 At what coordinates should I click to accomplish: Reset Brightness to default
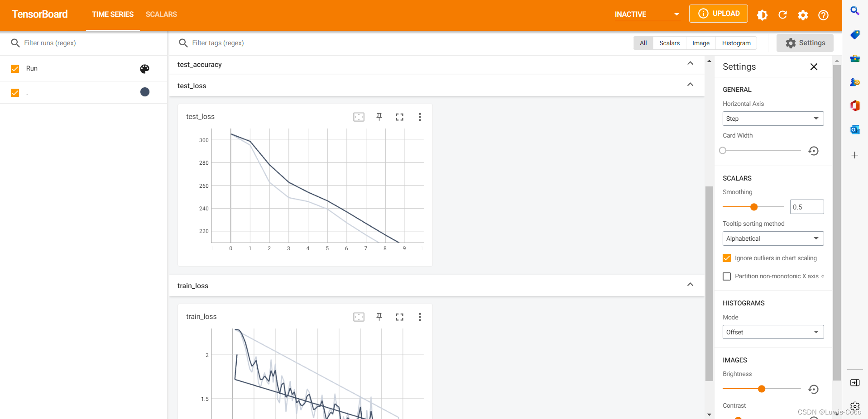coord(813,389)
